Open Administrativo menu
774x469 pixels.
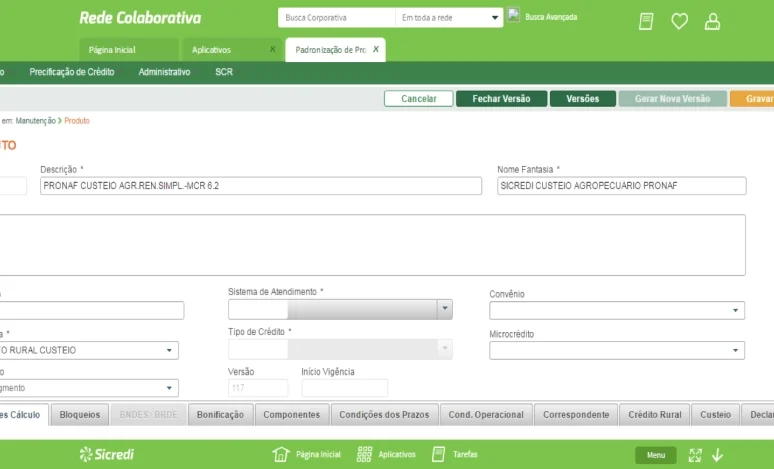(x=164, y=72)
